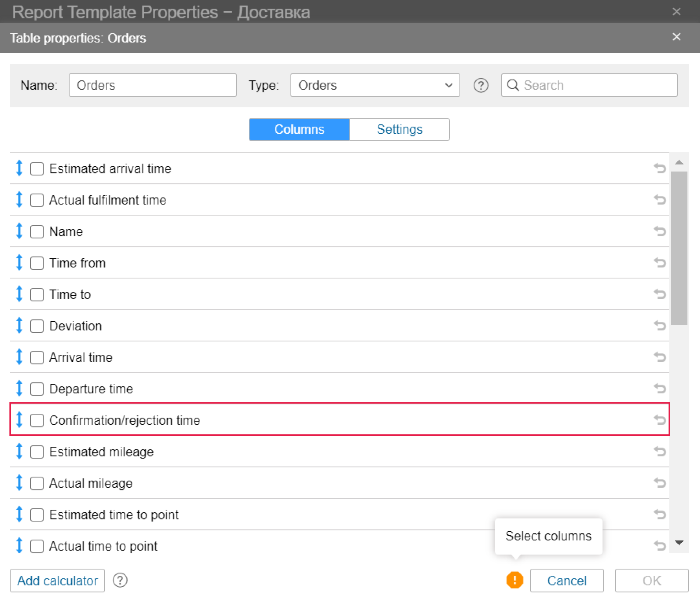700x597 pixels.
Task: Click the reorder handle for Deviation row
Action: tap(19, 326)
